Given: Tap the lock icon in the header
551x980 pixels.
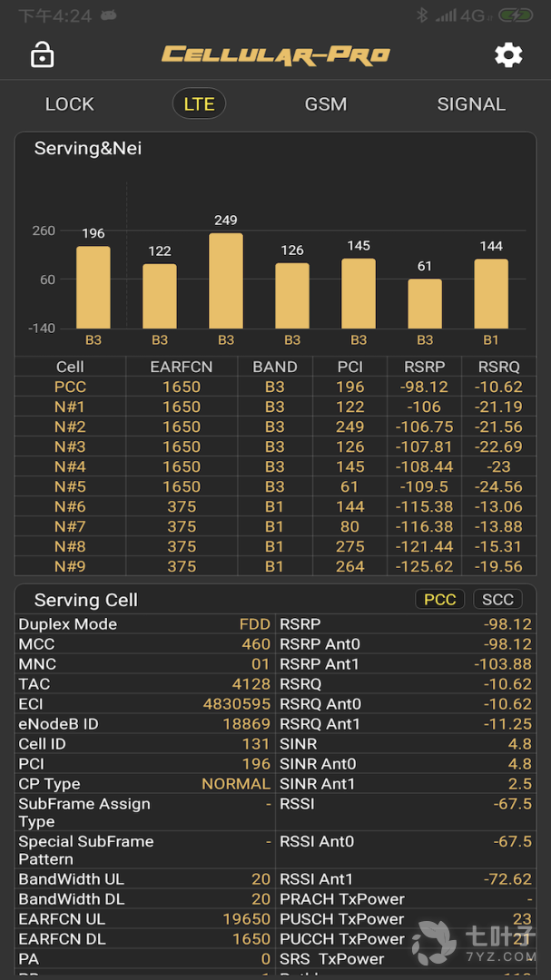Looking at the screenshot, I should pos(42,55).
